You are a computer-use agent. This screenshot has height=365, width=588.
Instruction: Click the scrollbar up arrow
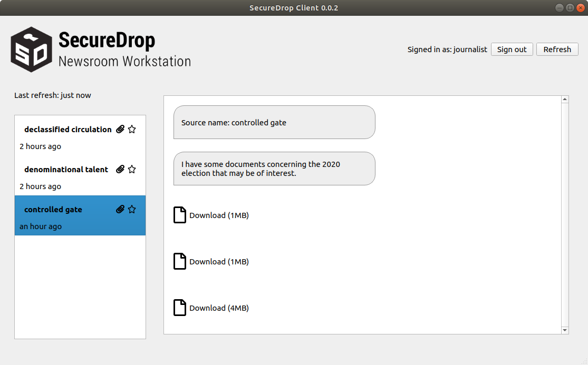click(x=565, y=99)
